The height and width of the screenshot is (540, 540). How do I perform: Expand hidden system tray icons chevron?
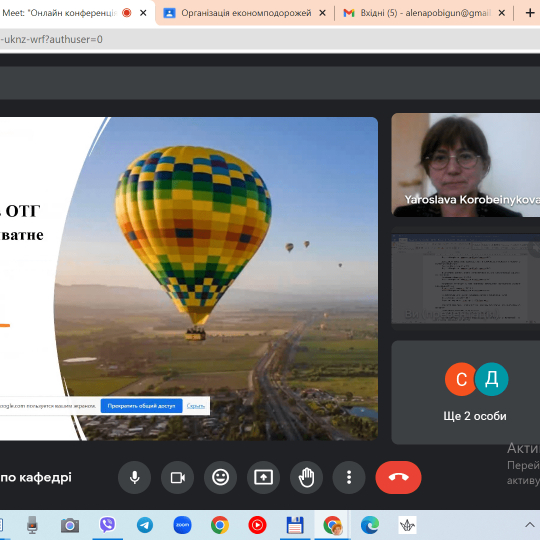530,525
